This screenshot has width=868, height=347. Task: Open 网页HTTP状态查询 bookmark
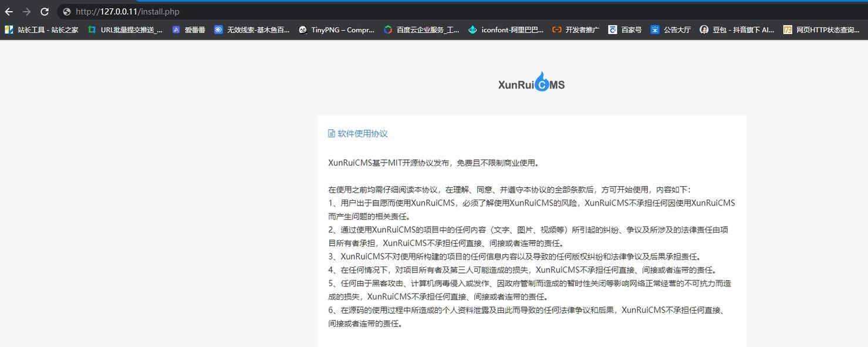[x=822, y=29]
